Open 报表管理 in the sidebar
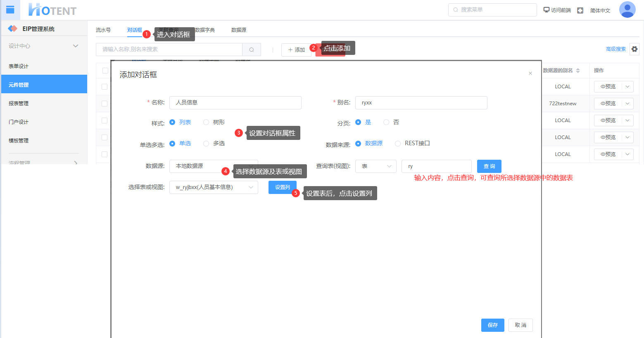Viewport: 644px width, 338px height. coord(19,104)
